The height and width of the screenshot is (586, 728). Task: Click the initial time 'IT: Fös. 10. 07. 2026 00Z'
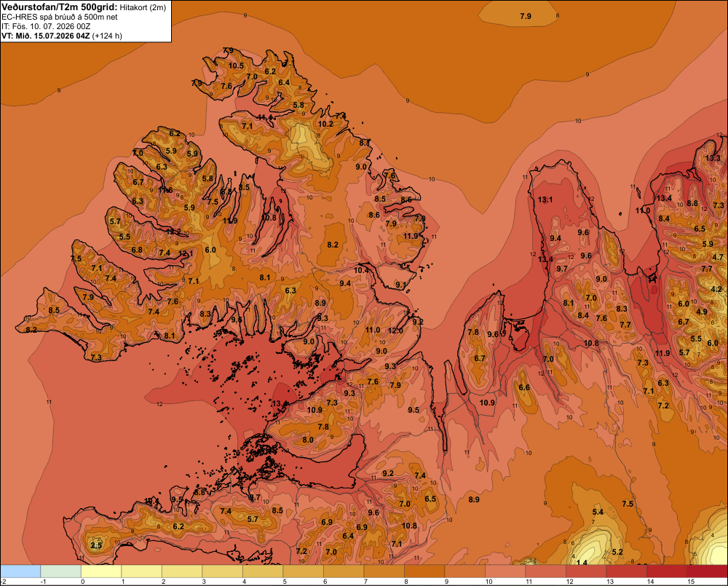46,26
